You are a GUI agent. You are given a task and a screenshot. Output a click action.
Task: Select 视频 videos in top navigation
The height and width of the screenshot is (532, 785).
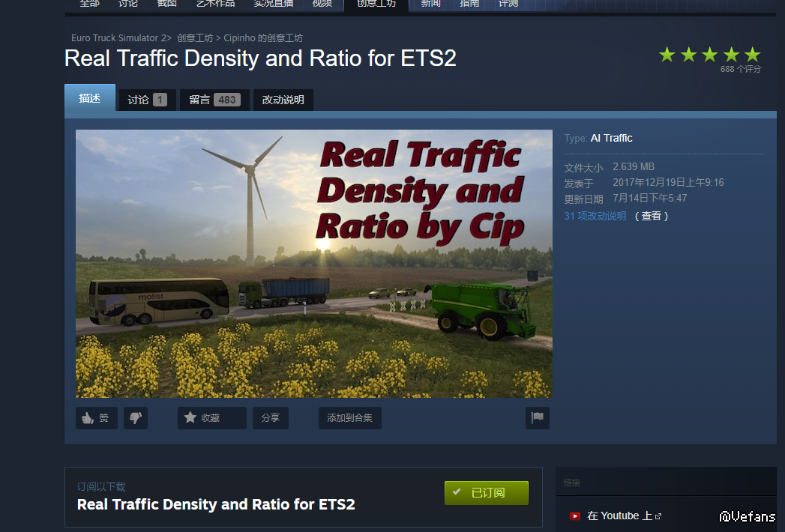(322, 4)
